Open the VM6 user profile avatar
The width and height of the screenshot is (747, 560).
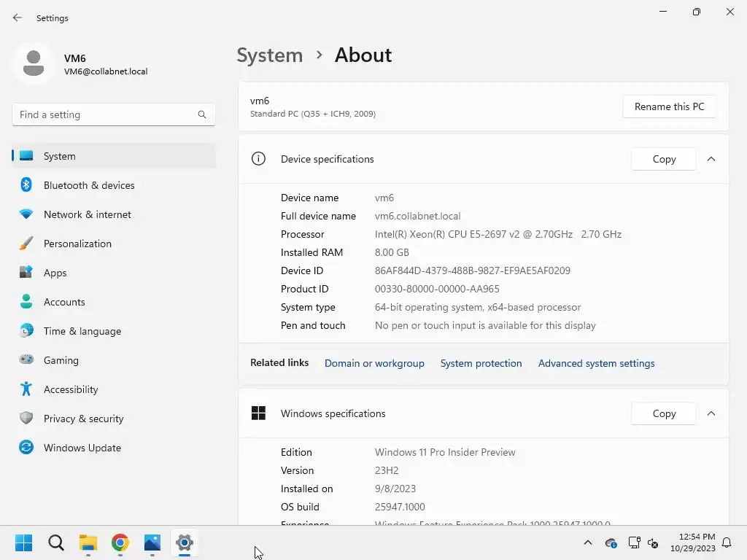click(34, 63)
